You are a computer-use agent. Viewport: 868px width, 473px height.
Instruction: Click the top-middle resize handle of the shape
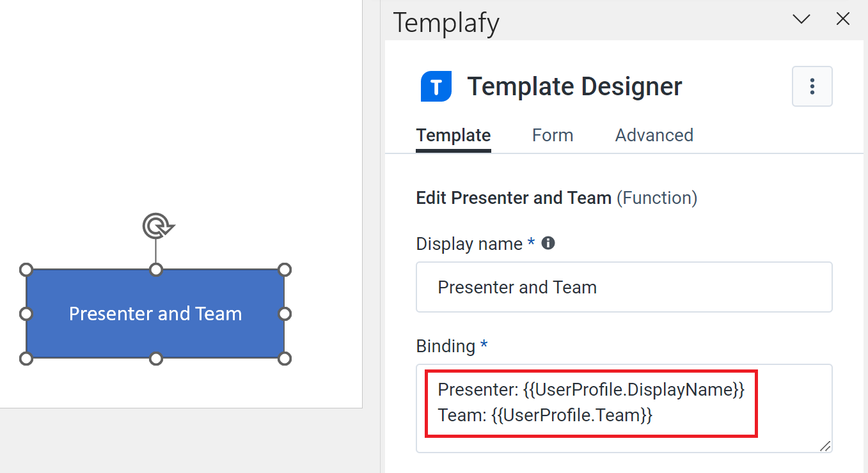pos(155,270)
